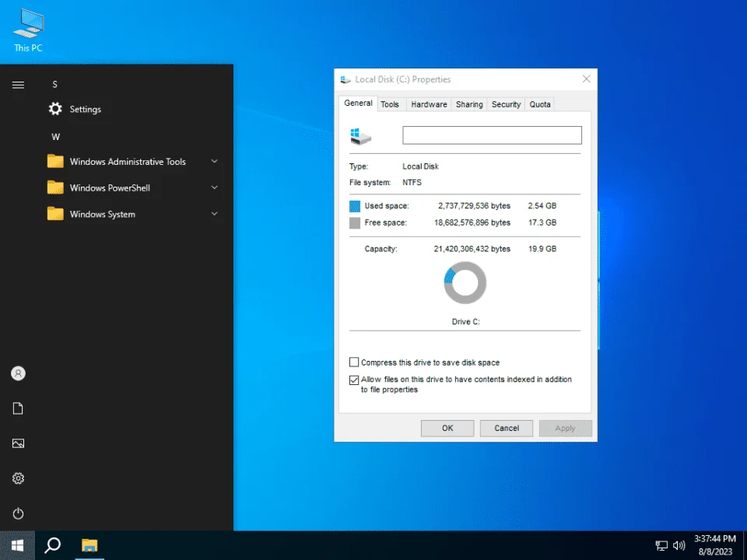Image resolution: width=747 pixels, height=560 pixels.
Task: Click the title bar drive icon of Properties
Action: pyautogui.click(x=345, y=79)
